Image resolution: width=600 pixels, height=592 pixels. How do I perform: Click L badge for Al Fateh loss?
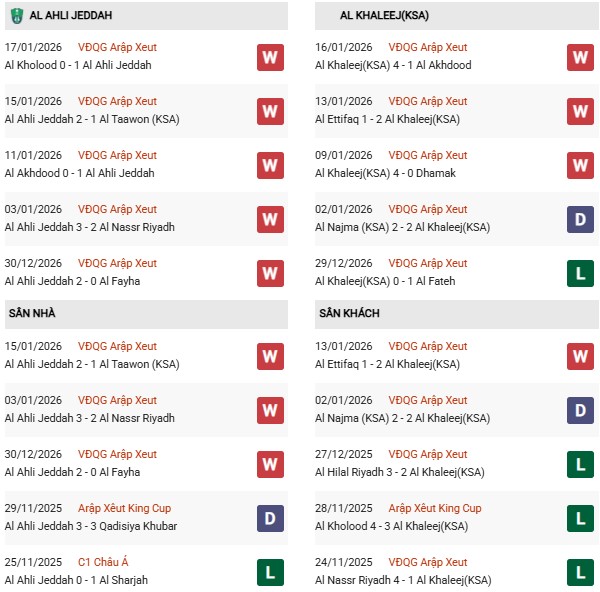pos(580,273)
